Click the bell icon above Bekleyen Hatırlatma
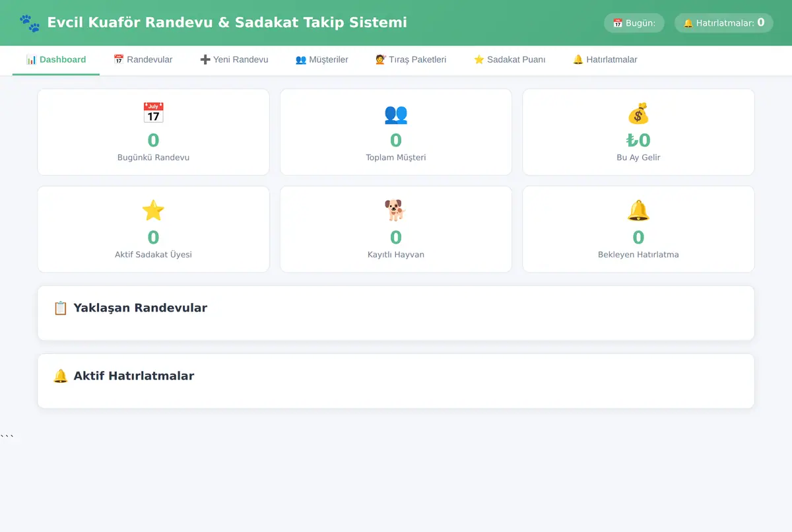The image size is (792, 532). tap(638, 211)
